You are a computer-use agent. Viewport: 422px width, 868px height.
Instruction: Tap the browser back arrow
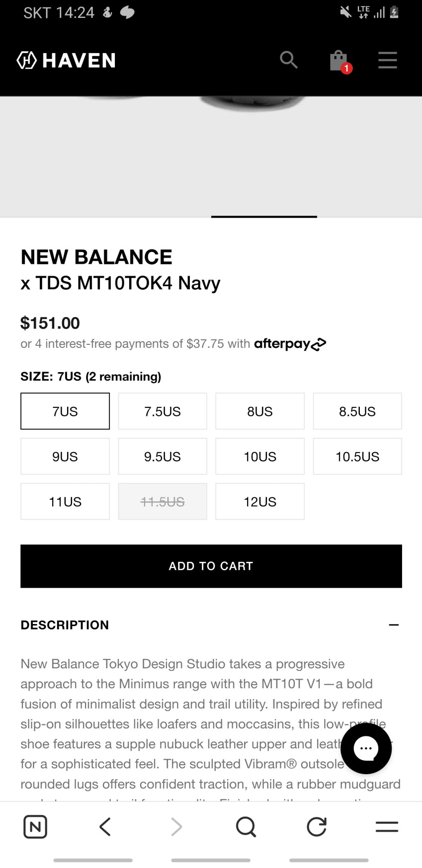pyautogui.click(x=105, y=827)
